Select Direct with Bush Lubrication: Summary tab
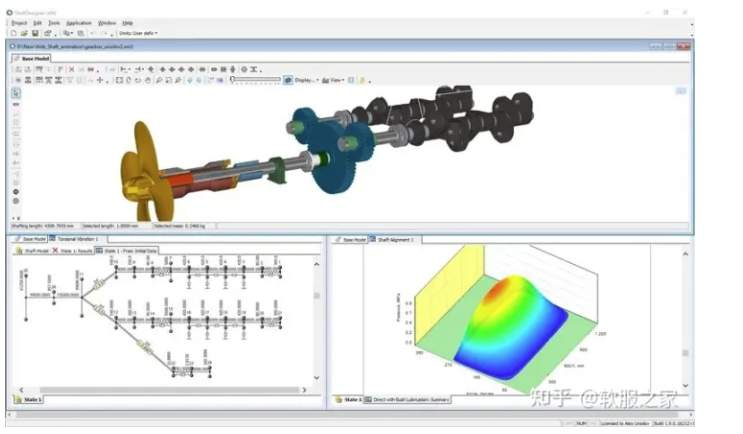743x434 pixels. tap(407, 400)
